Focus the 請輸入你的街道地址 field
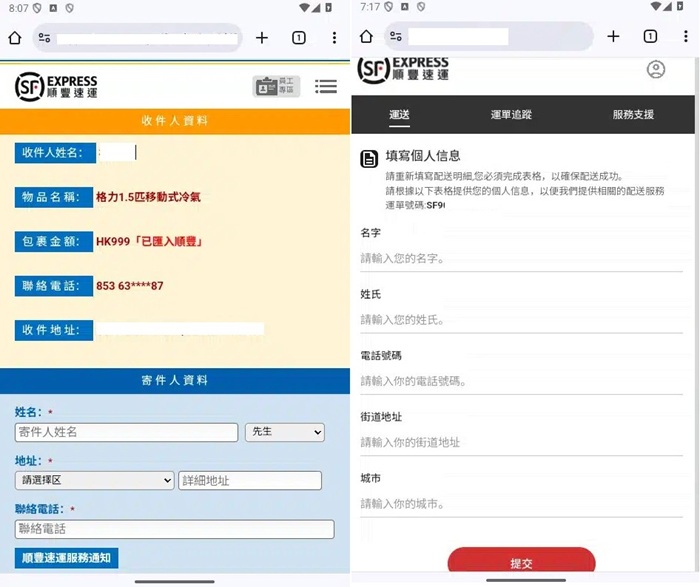The image size is (700, 587). [521, 443]
